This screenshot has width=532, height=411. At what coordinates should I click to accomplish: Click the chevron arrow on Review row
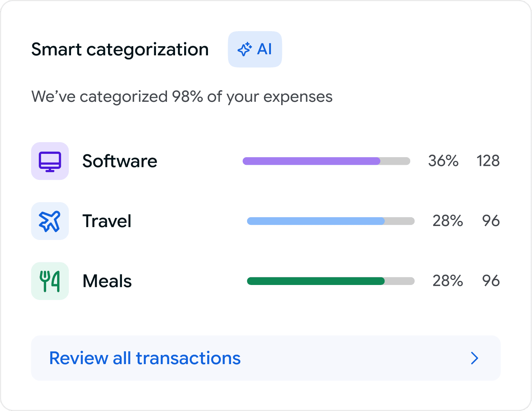pyautogui.click(x=475, y=358)
